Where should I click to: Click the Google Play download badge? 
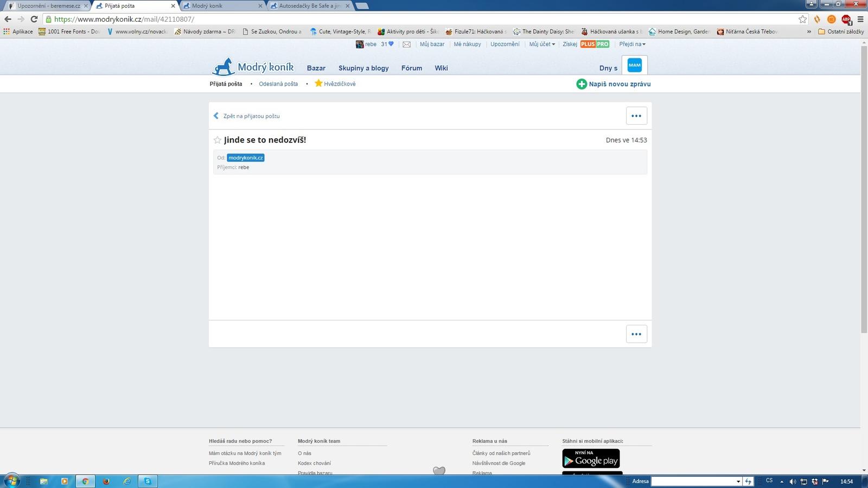click(x=591, y=458)
